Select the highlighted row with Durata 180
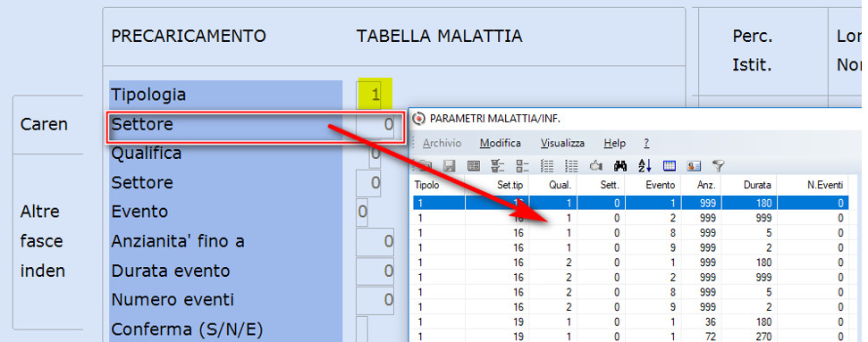 point(630,203)
